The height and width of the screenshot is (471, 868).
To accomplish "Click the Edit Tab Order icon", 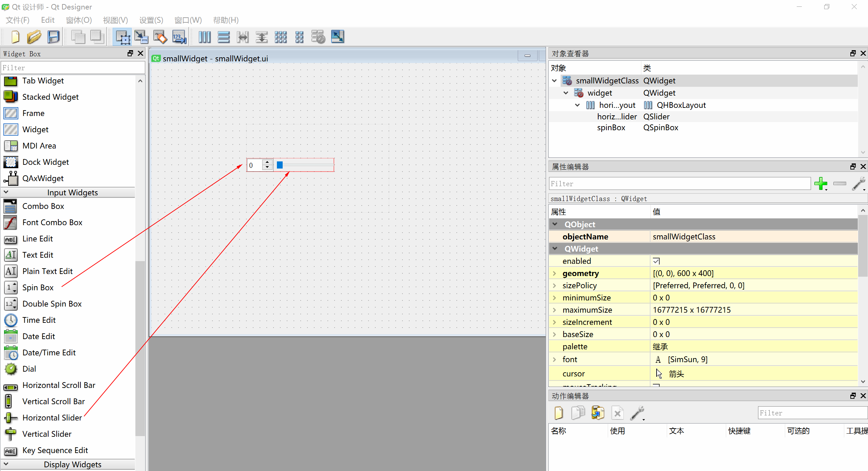I will point(179,37).
